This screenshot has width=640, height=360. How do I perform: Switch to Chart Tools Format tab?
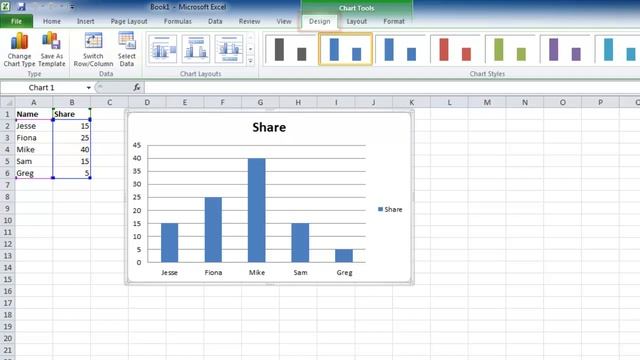point(394,21)
